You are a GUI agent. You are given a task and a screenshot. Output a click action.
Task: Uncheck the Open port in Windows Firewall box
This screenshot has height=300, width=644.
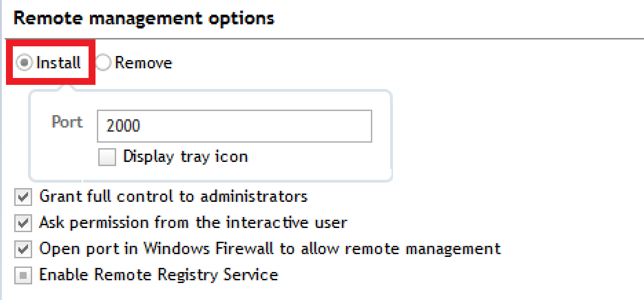[23, 250]
